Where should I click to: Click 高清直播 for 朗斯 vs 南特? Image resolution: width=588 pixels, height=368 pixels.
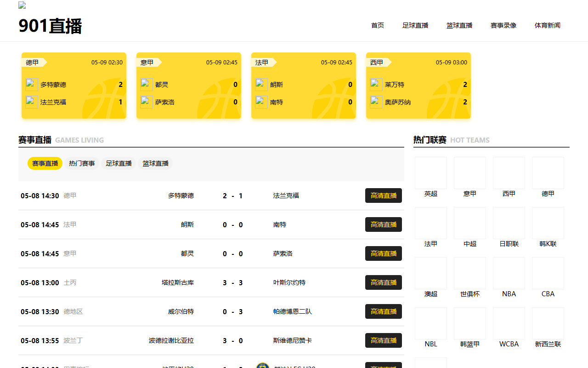[384, 224]
